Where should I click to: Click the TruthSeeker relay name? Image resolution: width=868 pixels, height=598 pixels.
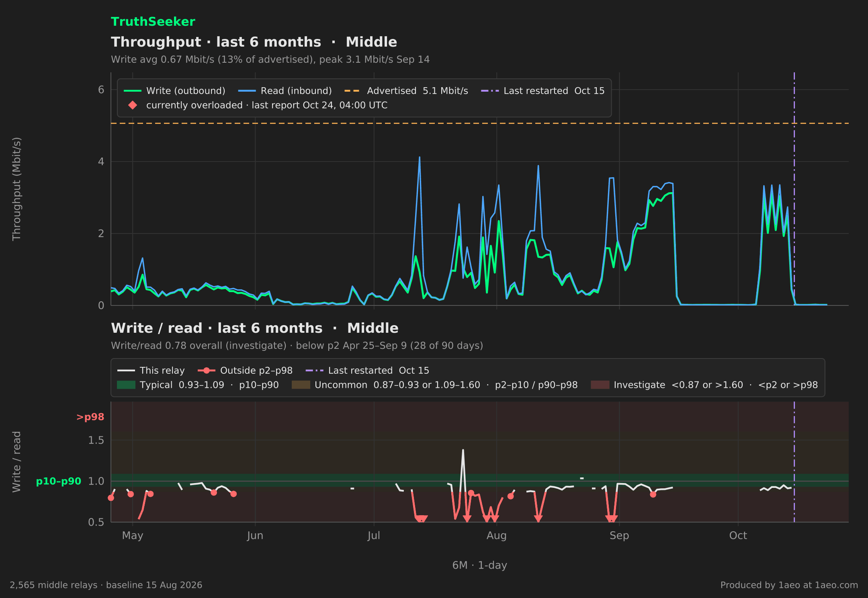pyautogui.click(x=153, y=22)
